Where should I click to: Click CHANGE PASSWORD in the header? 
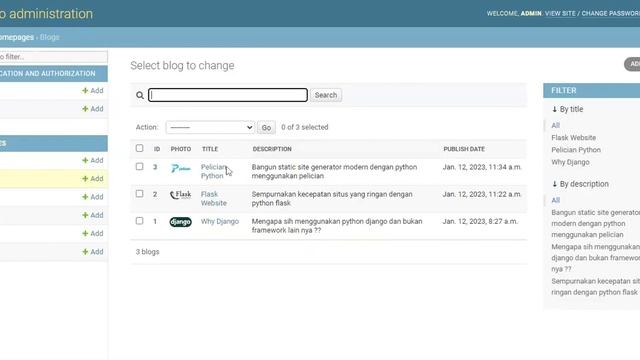(x=611, y=13)
